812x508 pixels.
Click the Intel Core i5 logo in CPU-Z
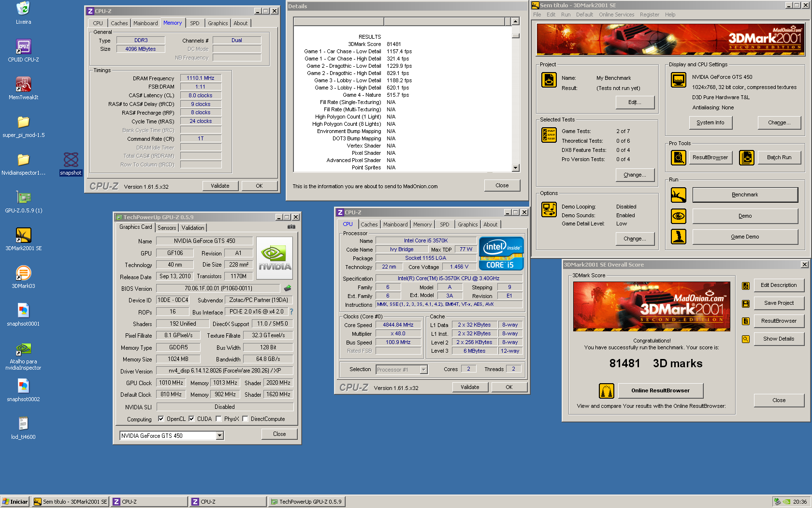click(x=501, y=253)
